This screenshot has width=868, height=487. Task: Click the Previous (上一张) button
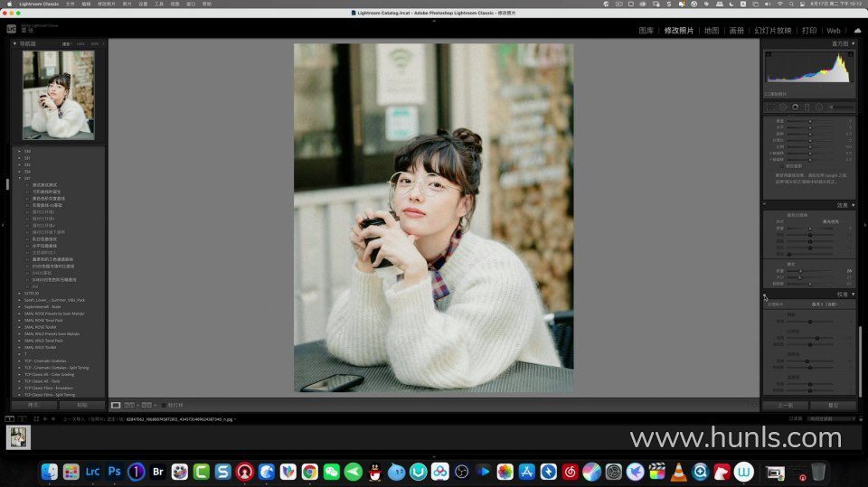click(x=786, y=406)
